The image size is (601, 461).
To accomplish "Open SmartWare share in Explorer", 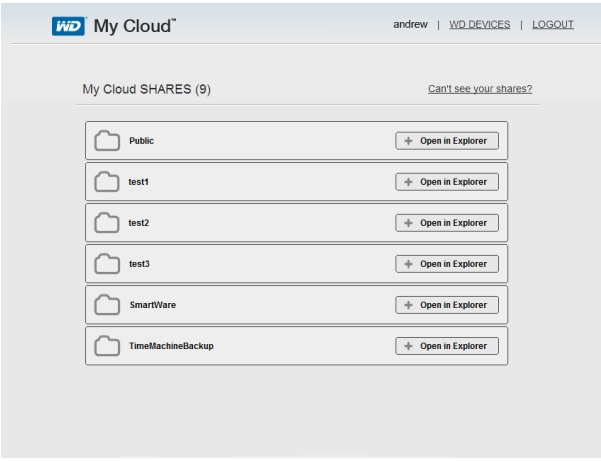I will [447, 305].
